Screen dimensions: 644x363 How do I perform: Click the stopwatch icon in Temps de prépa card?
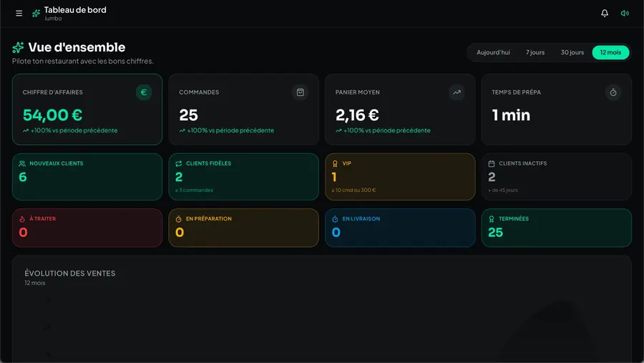pyautogui.click(x=613, y=92)
